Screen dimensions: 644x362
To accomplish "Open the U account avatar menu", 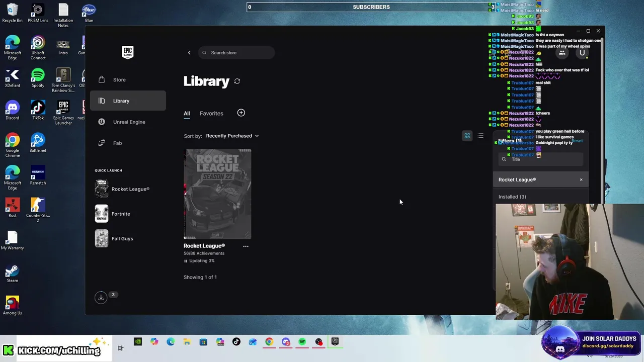I will coord(582,53).
